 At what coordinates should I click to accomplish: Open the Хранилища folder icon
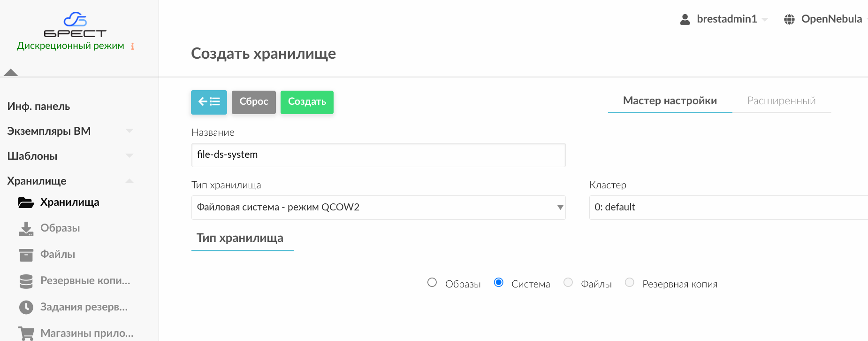click(x=26, y=202)
